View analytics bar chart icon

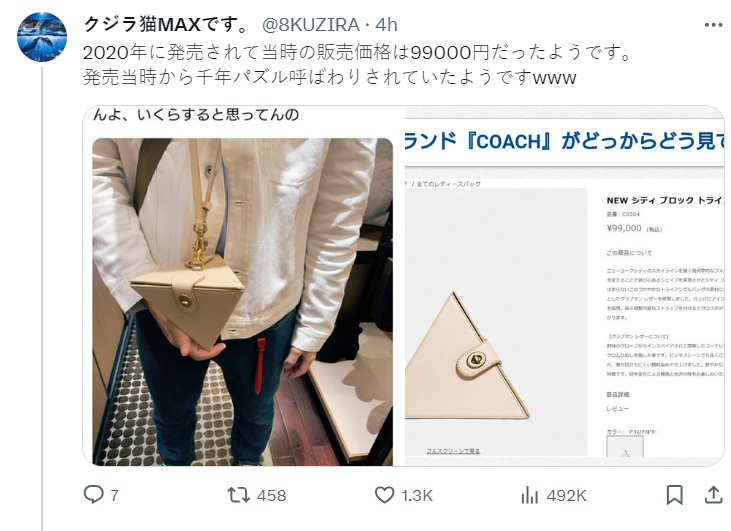point(530,495)
